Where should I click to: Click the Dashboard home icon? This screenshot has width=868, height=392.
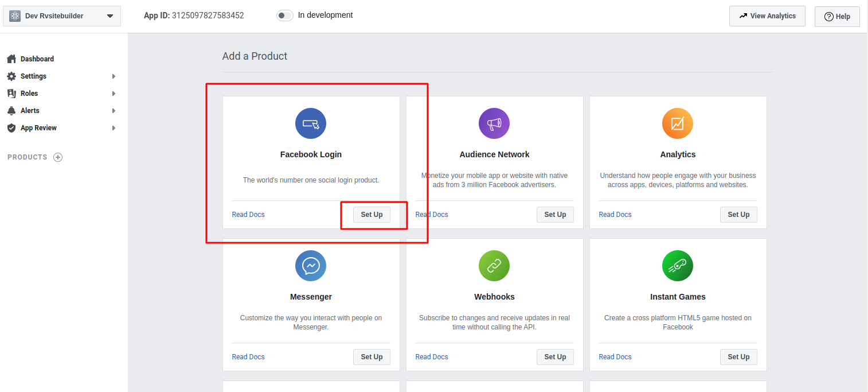11,59
